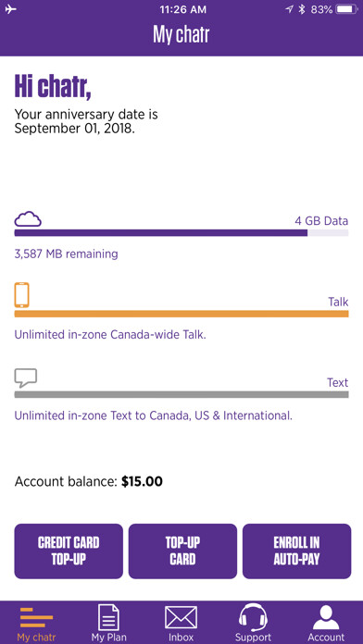Open the Account person icon
Screen dimensions: 363x644
click(x=326, y=617)
